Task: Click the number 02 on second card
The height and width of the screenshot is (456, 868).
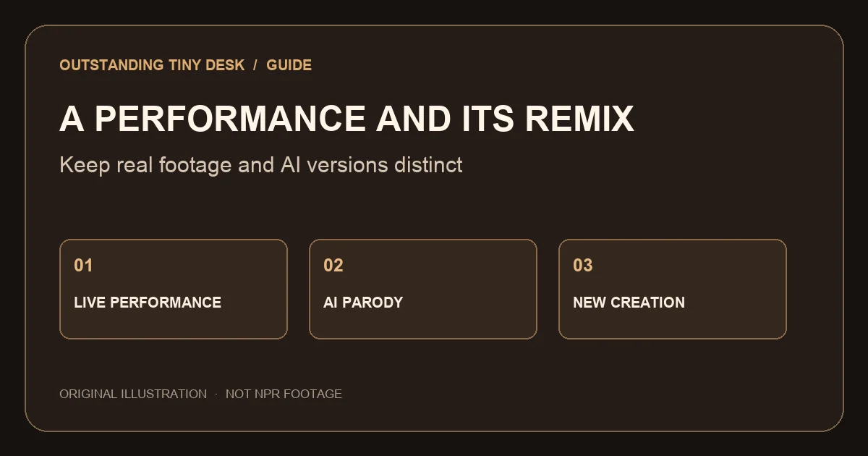Action: pyautogui.click(x=333, y=266)
